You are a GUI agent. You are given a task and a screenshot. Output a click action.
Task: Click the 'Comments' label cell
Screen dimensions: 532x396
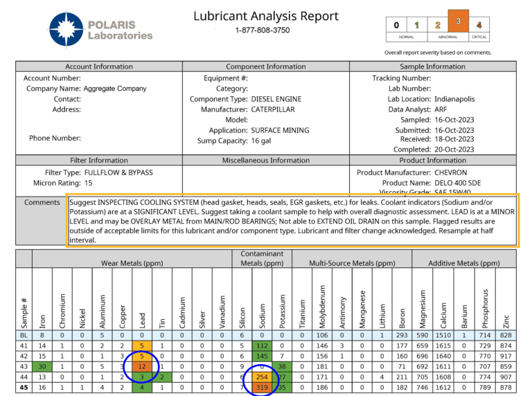[x=42, y=220]
